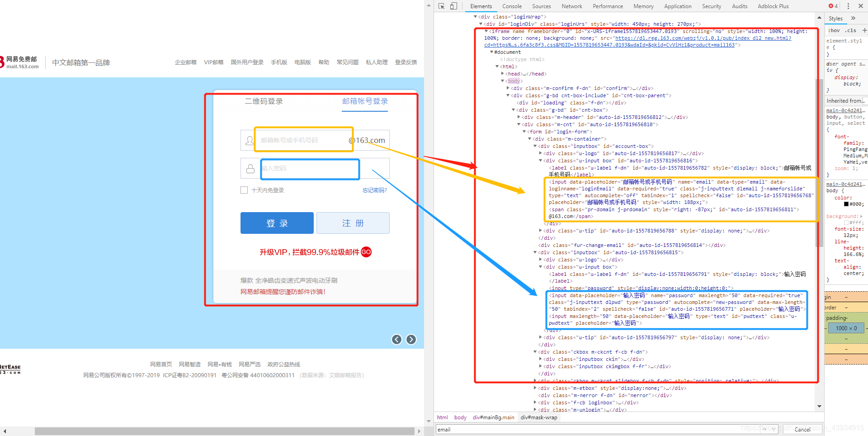Click the iframe src URL link
The width and height of the screenshot is (868, 436).
tap(638, 42)
